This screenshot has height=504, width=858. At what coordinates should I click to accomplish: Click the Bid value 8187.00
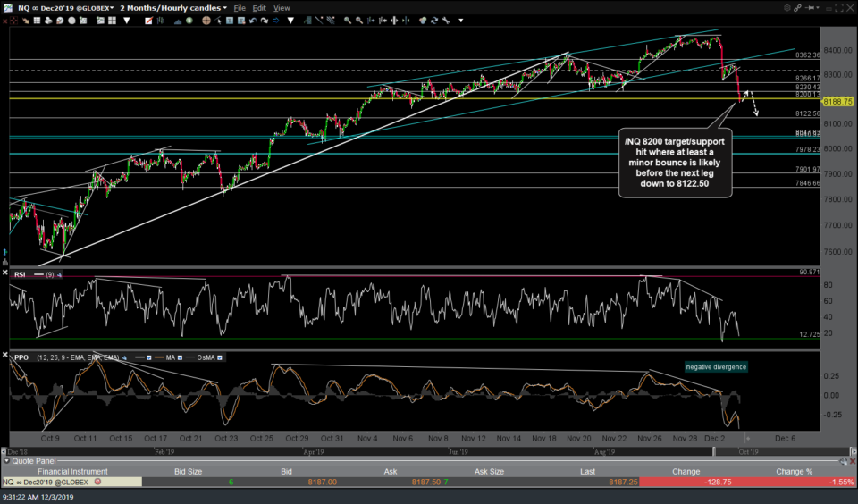pyautogui.click(x=323, y=483)
